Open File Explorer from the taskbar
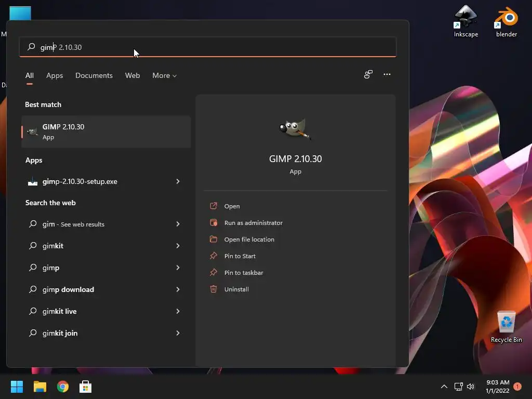The image size is (532, 399). click(x=39, y=387)
